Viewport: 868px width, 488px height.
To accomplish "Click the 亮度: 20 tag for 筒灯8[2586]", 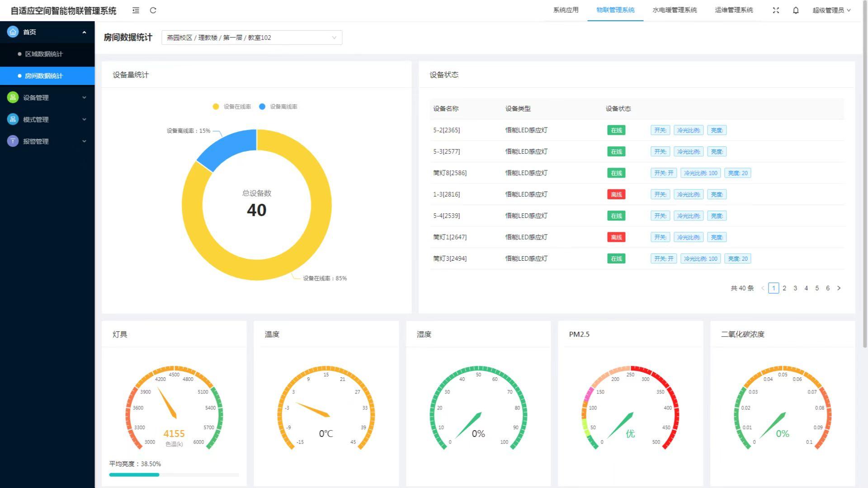I will [x=738, y=173].
